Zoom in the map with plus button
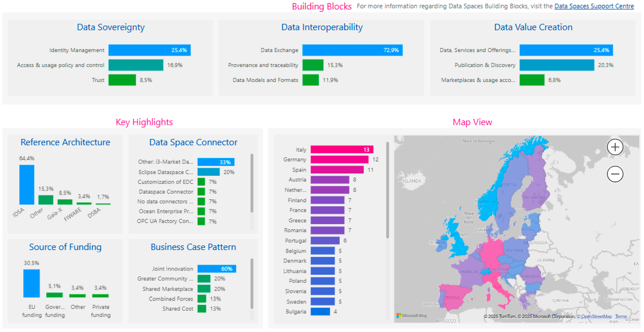 click(615, 147)
